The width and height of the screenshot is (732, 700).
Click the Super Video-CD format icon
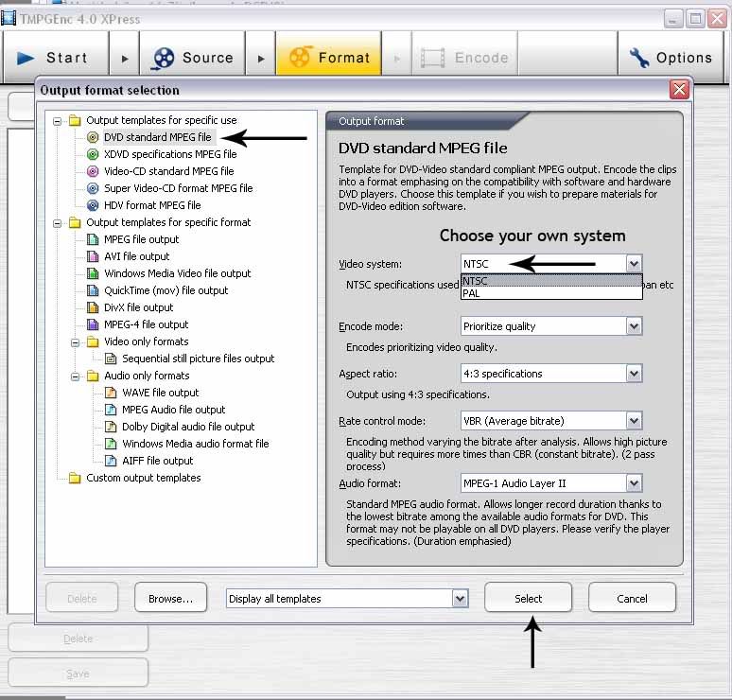[x=93, y=188]
